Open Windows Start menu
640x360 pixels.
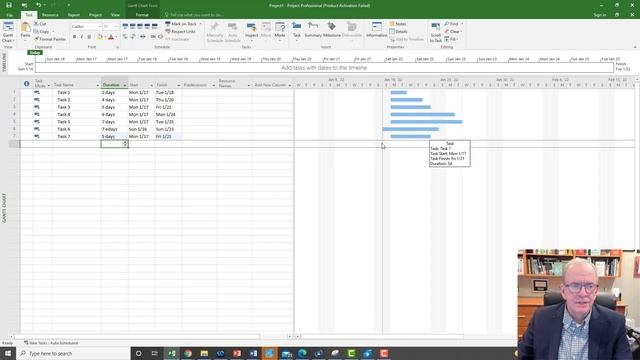[8, 353]
